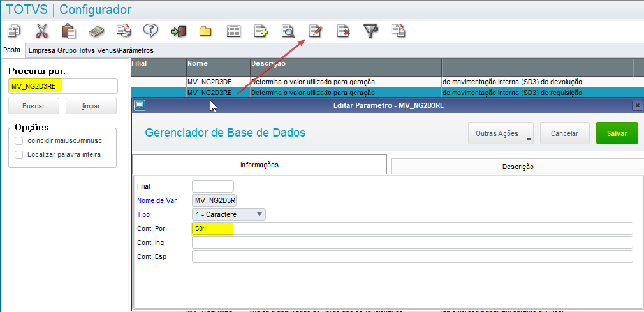The height and width of the screenshot is (312, 644).
Task: Click the Copy icon in toolbar
Action: (15, 31)
